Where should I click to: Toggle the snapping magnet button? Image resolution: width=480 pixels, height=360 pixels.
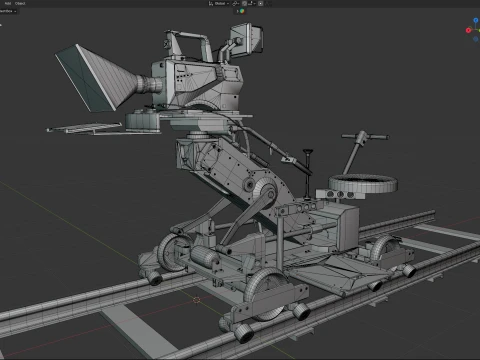(x=244, y=4)
